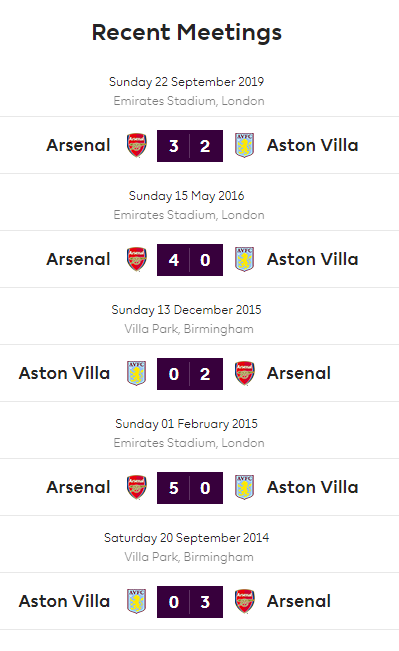Open the 0-2 score box from December 2015
The image size is (399, 651).
190,374
